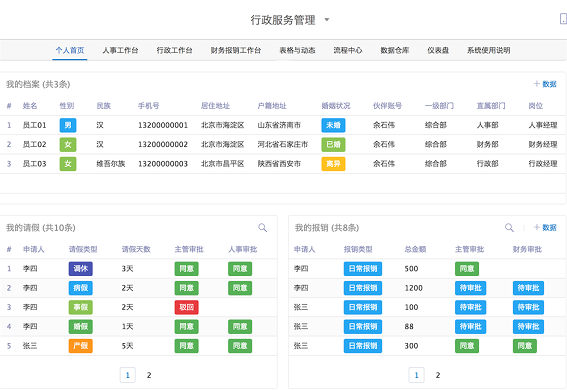Screen dimensions: 567x390
Task: Select page 1 in 我的请假 pagination
Action: tap(128, 375)
